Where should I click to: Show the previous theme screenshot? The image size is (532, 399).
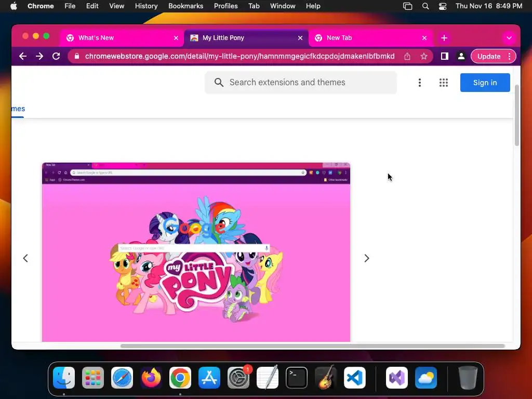pos(25,258)
